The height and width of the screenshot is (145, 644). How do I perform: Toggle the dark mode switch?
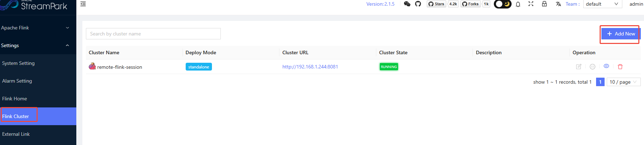point(502,4)
